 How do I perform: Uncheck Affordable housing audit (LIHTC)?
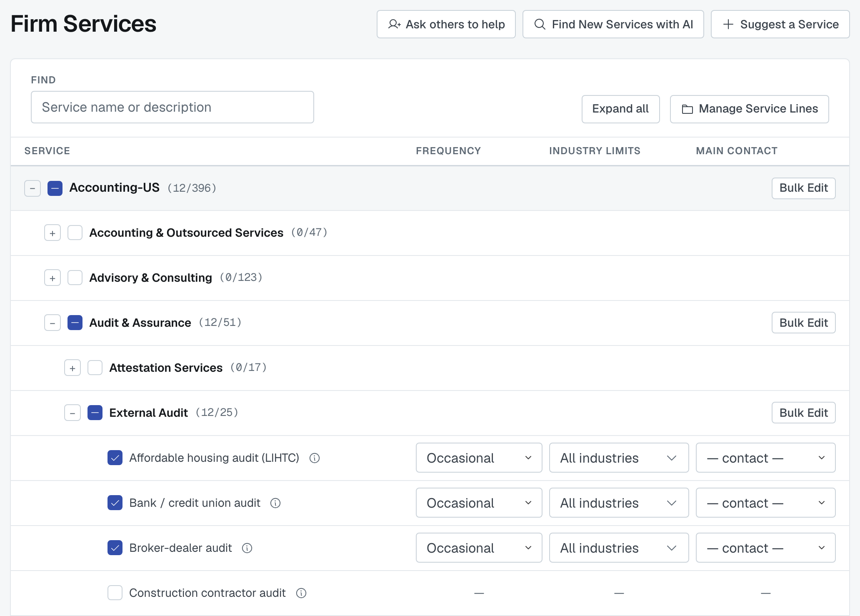(115, 458)
